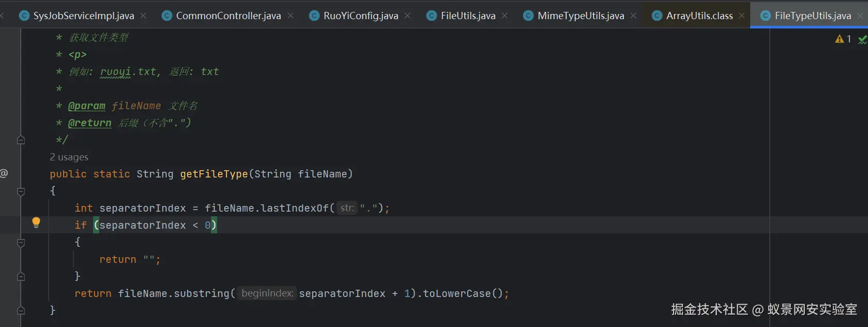Click the 'str:' parameter hint
This screenshot has width=868, height=327.
point(347,208)
